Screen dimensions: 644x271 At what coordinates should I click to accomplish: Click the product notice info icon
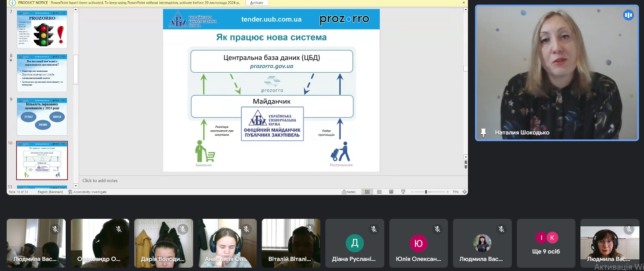(x=12, y=3)
